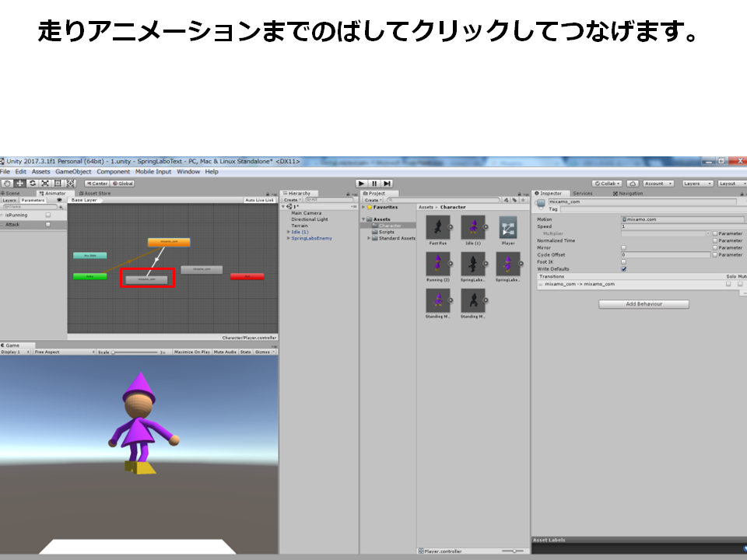Open the Layers dropdown in the toolbar
Viewport: 747px width, 560px height.
697,184
